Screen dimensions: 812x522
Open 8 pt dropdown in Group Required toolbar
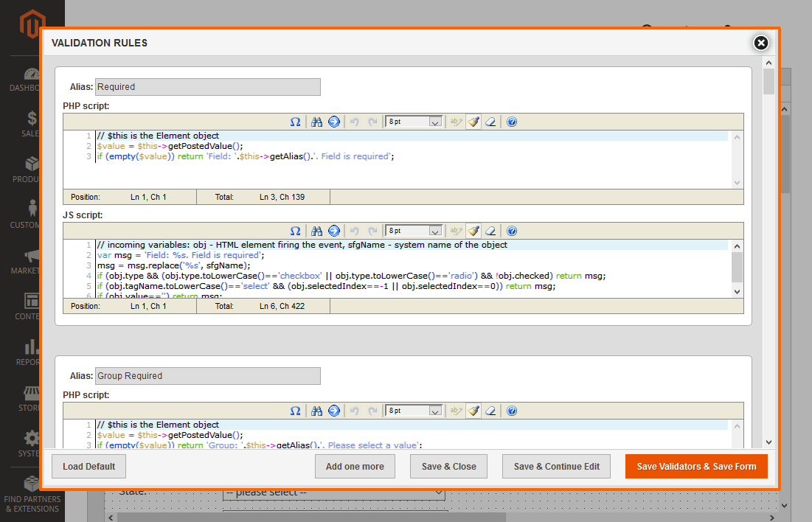(435, 411)
